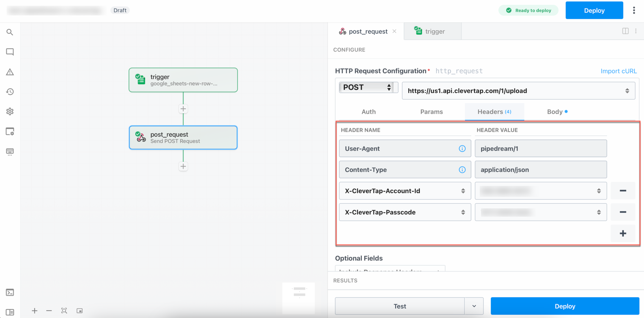Switch to the trigger tab
Viewport: 644px width, 318px height.
pyautogui.click(x=433, y=31)
